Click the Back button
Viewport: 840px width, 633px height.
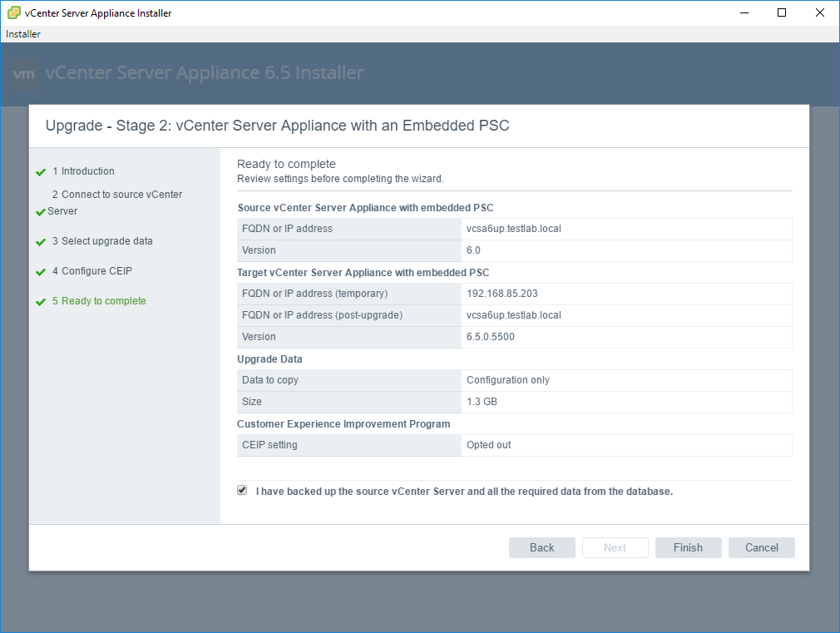point(541,548)
